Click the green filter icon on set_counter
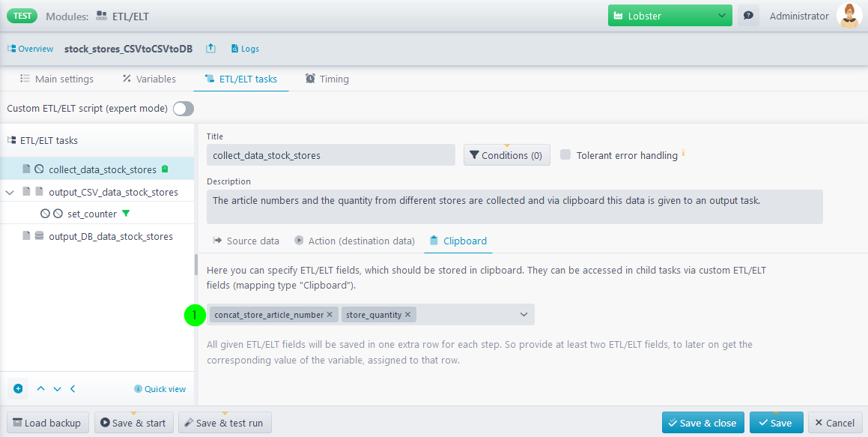The image size is (868, 437). (126, 213)
